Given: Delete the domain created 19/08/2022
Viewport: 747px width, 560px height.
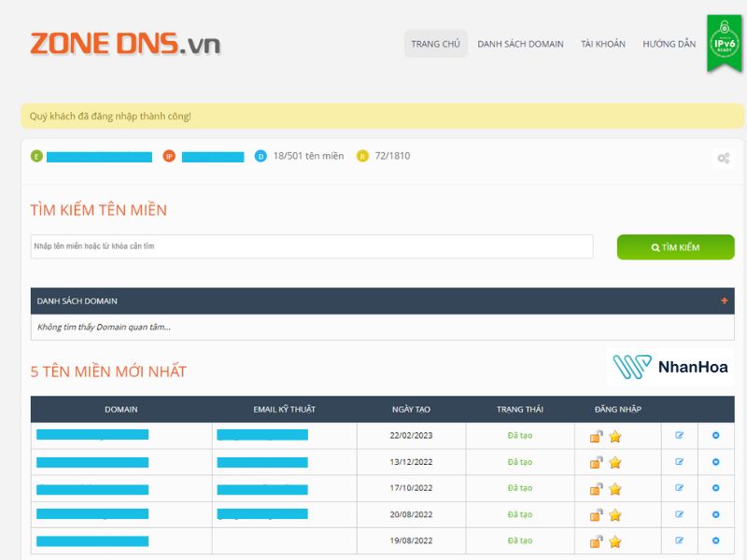Looking at the screenshot, I should (715, 540).
